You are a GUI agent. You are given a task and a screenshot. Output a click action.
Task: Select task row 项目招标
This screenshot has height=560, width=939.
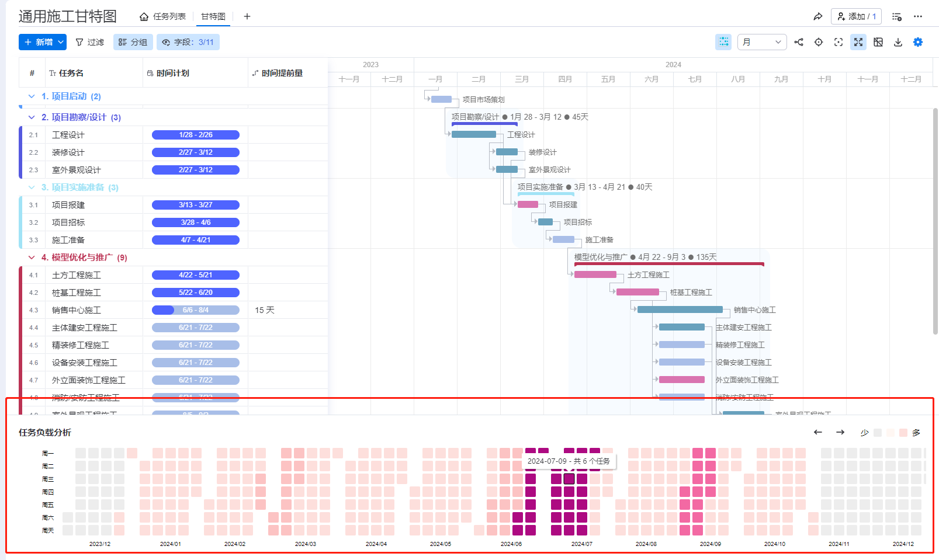pos(174,222)
